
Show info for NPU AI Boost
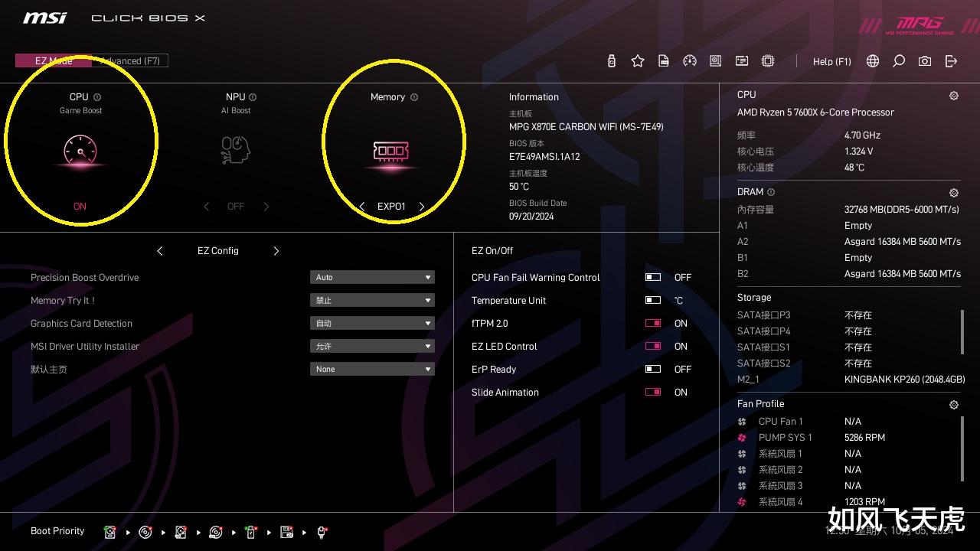(x=253, y=97)
